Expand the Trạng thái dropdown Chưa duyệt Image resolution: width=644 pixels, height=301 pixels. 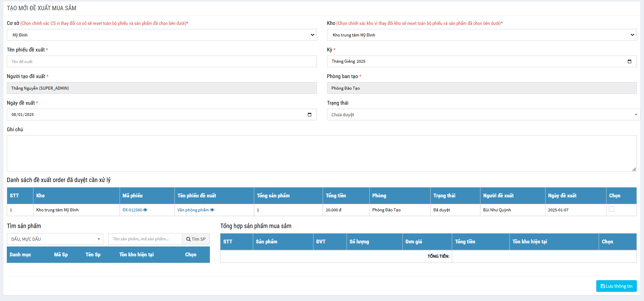click(483, 115)
